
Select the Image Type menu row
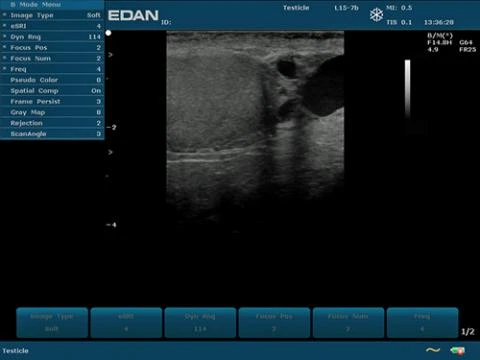pos(52,15)
